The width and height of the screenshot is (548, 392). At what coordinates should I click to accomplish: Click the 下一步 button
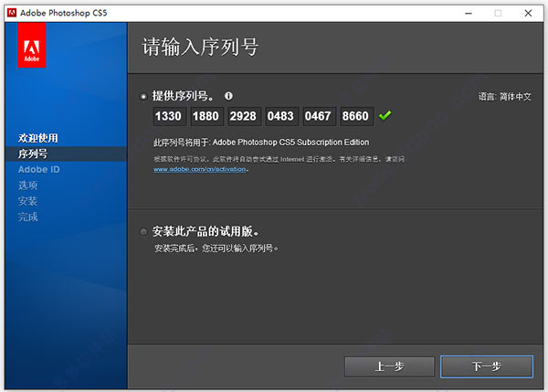[x=487, y=366]
